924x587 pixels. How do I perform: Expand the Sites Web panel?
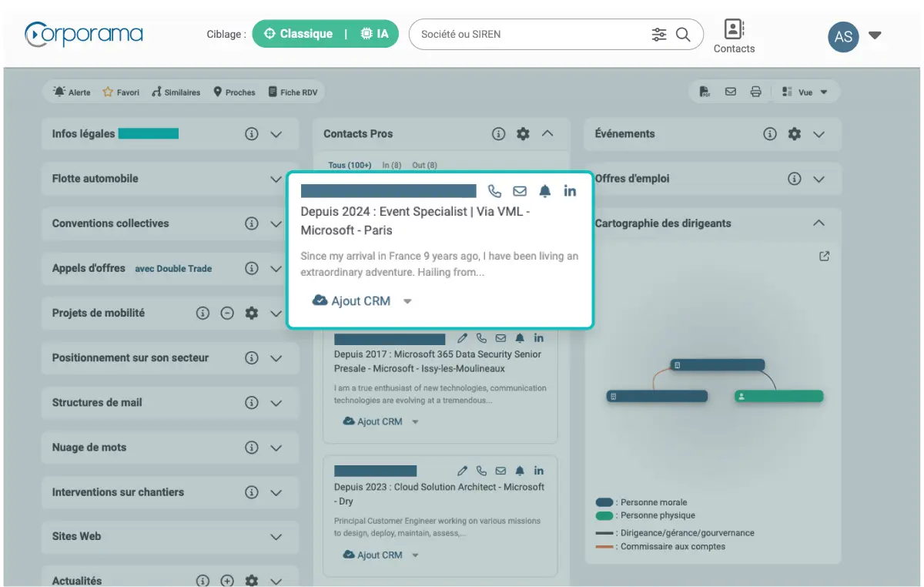tap(276, 537)
